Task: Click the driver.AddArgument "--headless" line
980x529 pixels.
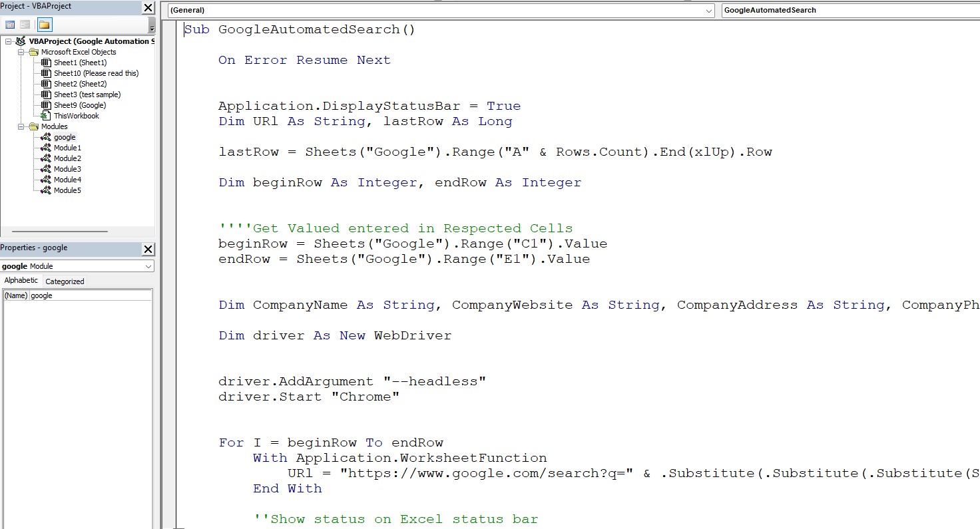Action: [x=352, y=381]
